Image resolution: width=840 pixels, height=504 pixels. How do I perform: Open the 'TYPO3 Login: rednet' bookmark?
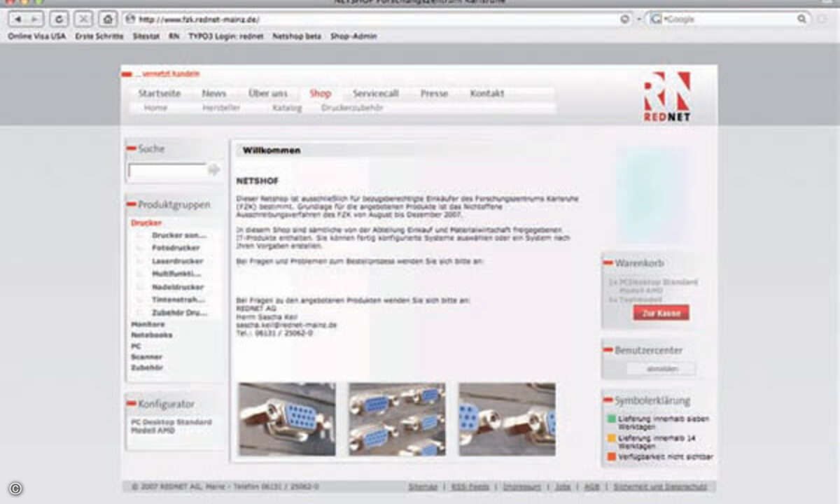pyautogui.click(x=225, y=36)
